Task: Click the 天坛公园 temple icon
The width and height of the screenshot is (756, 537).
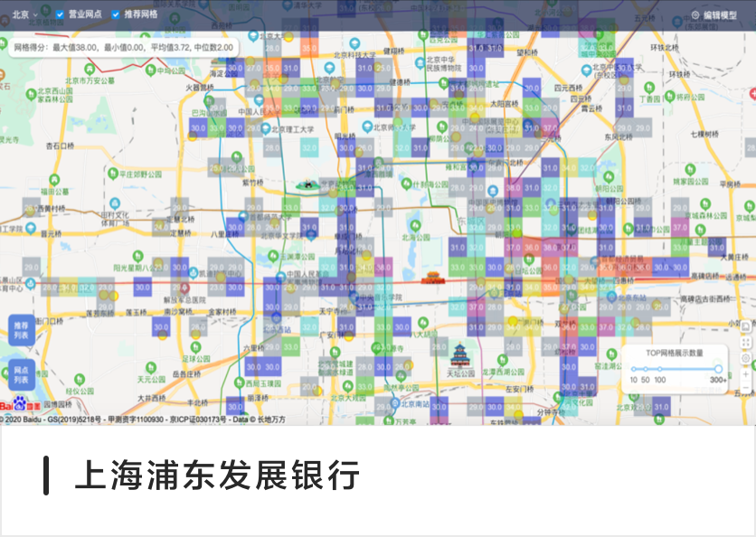Action: point(460,356)
